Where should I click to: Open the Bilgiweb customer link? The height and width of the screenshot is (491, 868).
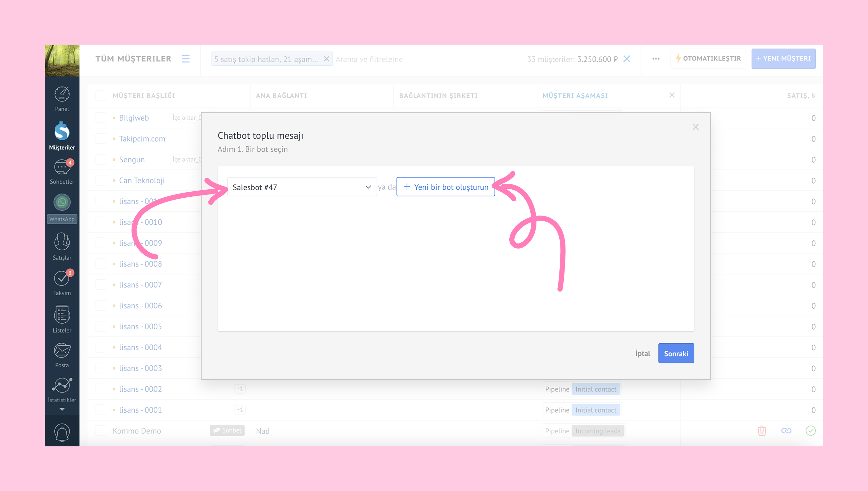coord(134,118)
